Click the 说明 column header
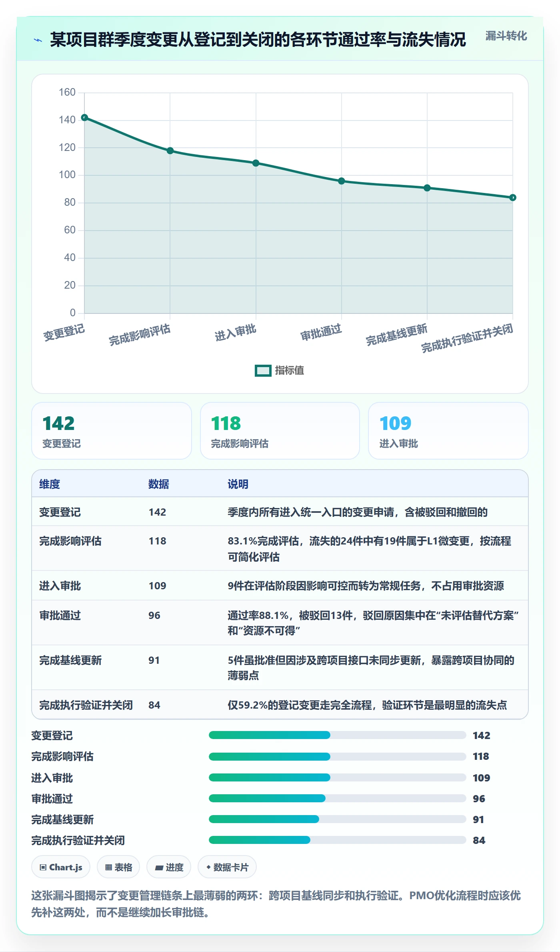Screen dimensions: 560x952 click(x=238, y=484)
